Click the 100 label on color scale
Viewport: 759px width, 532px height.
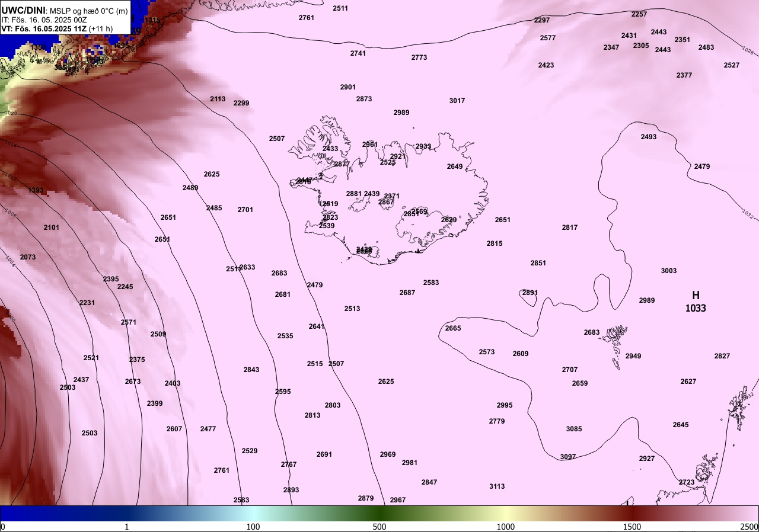click(253, 527)
